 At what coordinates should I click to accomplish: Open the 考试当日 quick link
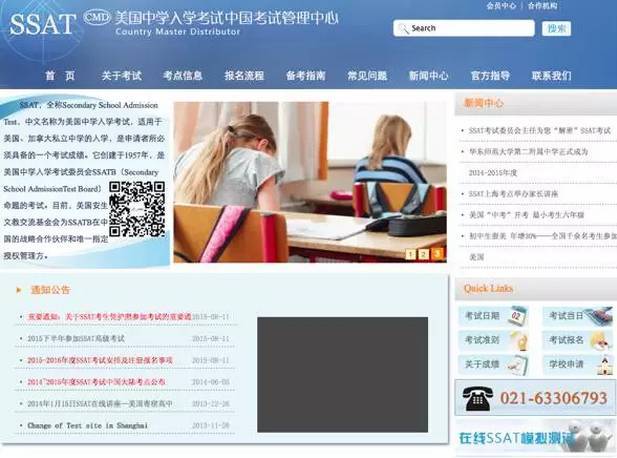pos(566,316)
